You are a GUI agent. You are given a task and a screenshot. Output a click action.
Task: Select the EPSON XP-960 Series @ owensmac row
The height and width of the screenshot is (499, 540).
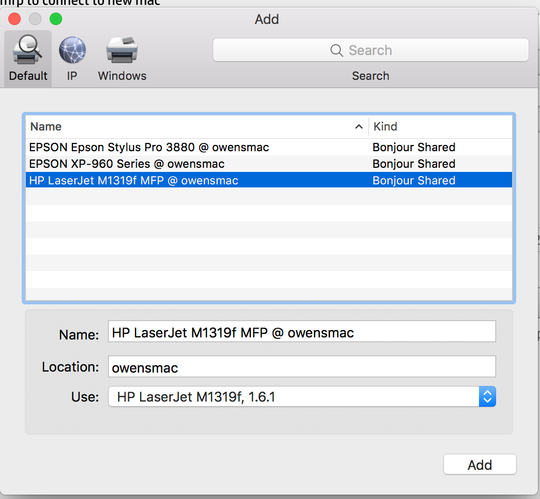pyautogui.click(x=269, y=164)
